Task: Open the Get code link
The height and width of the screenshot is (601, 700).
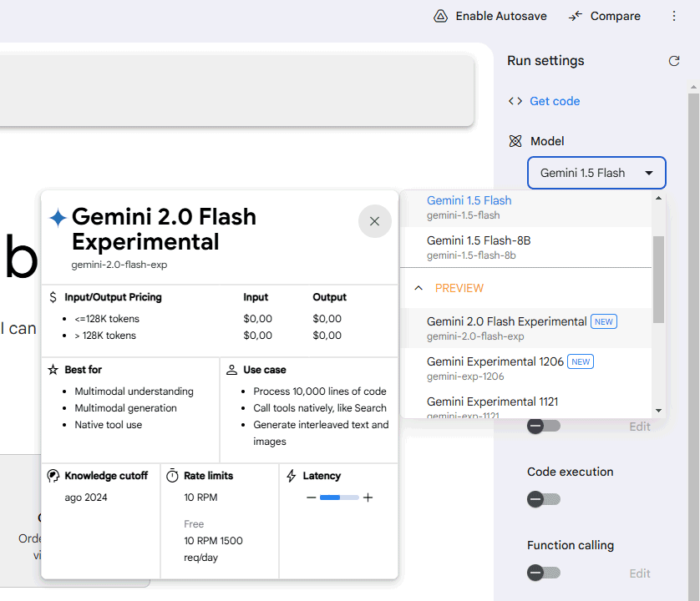Action: coord(555,101)
